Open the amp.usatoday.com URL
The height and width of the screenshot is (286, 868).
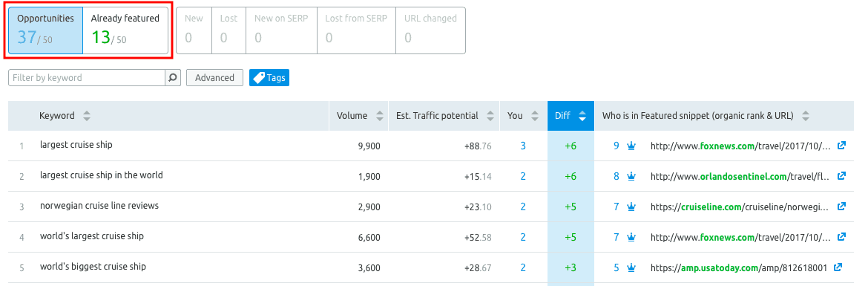(738, 268)
